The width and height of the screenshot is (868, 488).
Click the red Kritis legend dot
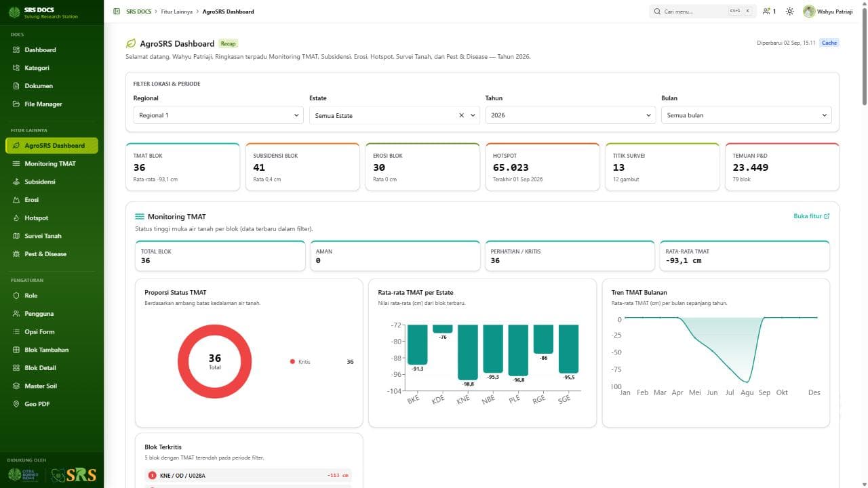292,362
